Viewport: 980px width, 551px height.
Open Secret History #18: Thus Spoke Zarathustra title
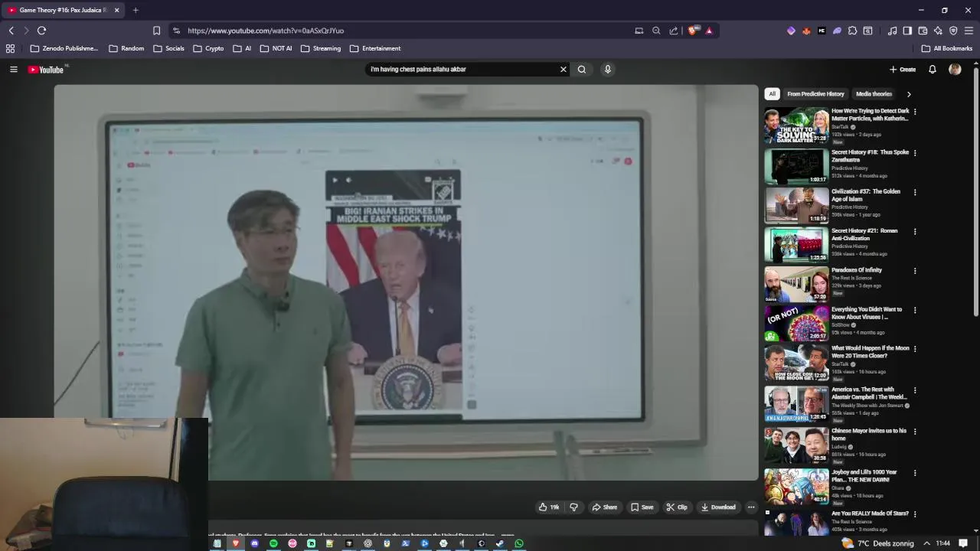[870, 156]
